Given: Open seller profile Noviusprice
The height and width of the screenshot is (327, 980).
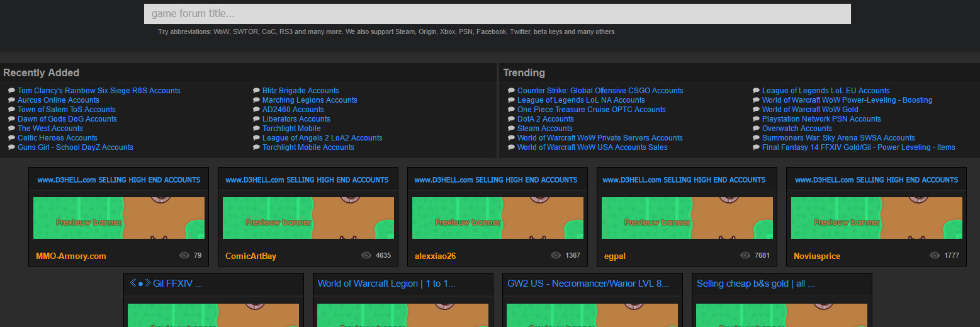Looking at the screenshot, I should click(817, 256).
